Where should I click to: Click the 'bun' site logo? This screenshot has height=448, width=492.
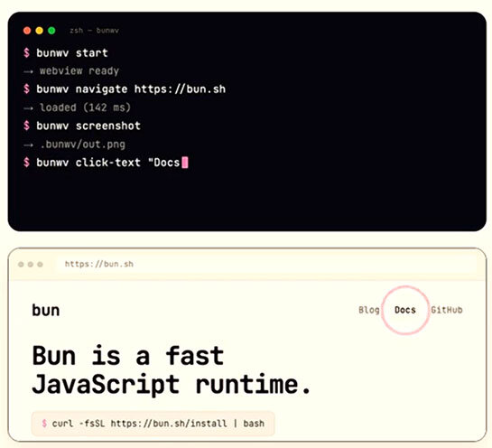point(46,311)
